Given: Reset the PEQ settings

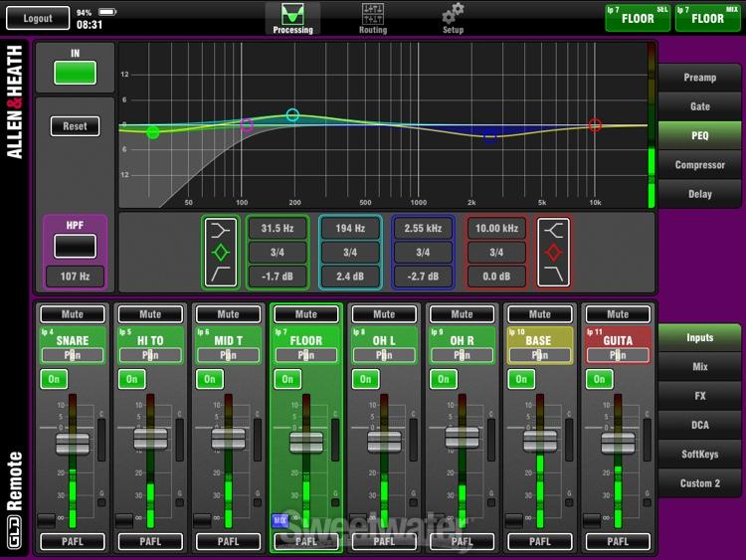Looking at the screenshot, I should coord(76,126).
